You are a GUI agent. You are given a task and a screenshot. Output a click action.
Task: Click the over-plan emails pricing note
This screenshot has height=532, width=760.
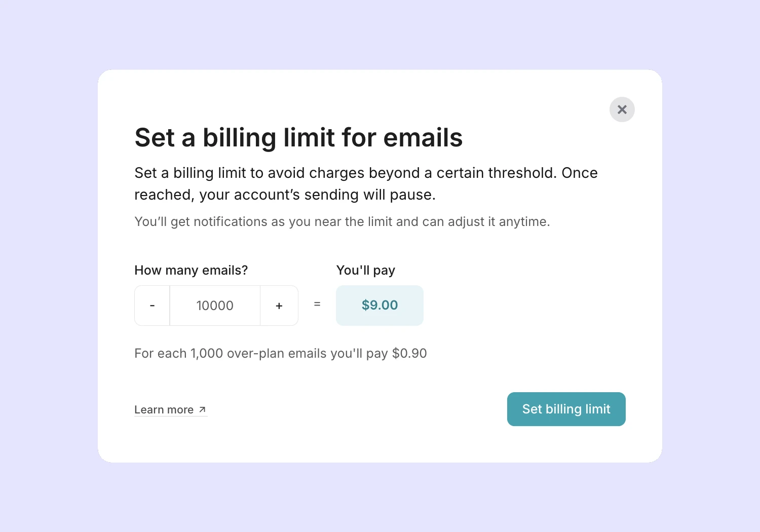tap(280, 353)
